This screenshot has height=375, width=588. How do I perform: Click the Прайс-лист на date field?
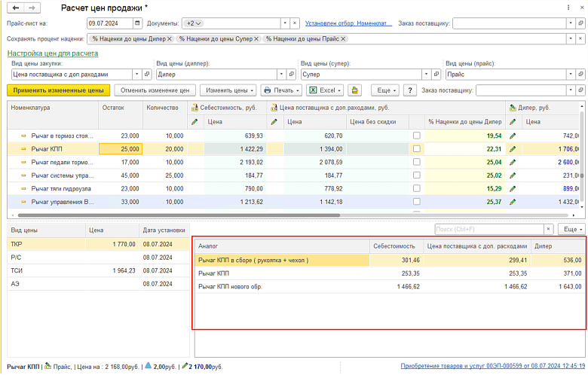pyautogui.click(x=110, y=23)
